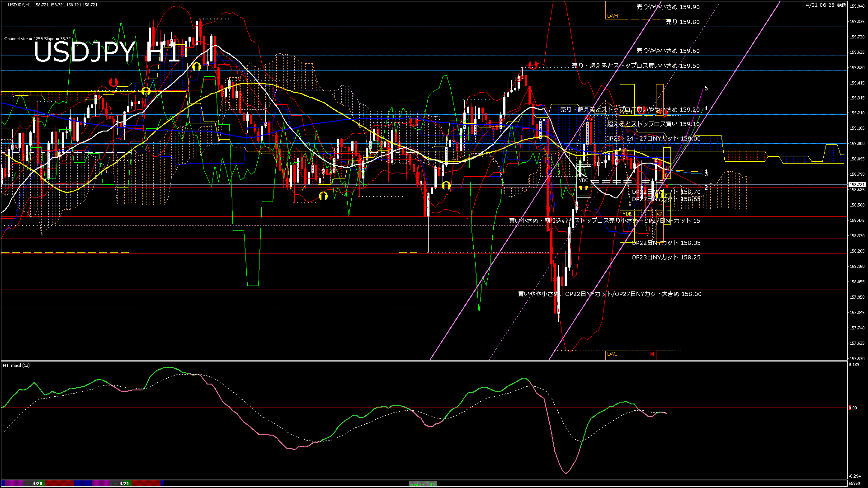This screenshot has width=868, height=488.
Task: Click the OP23日NYカット 158.25 label
Action: click(665, 257)
